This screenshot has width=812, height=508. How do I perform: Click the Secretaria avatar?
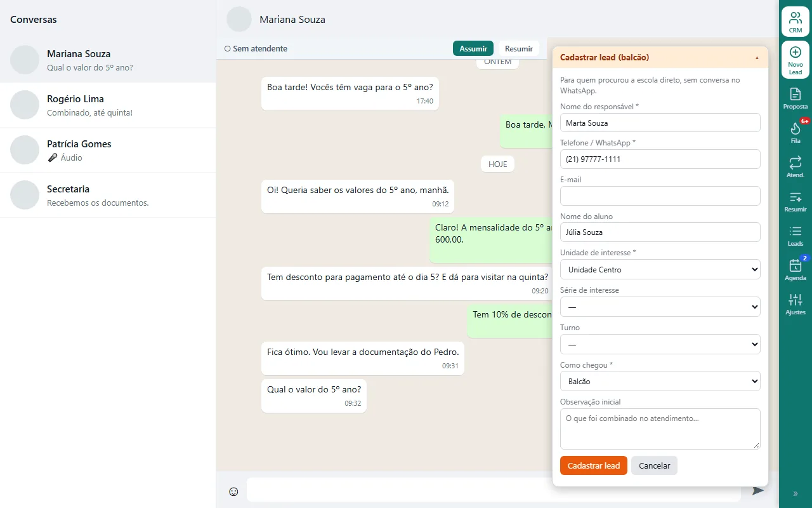pyautogui.click(x=25, y=195)
